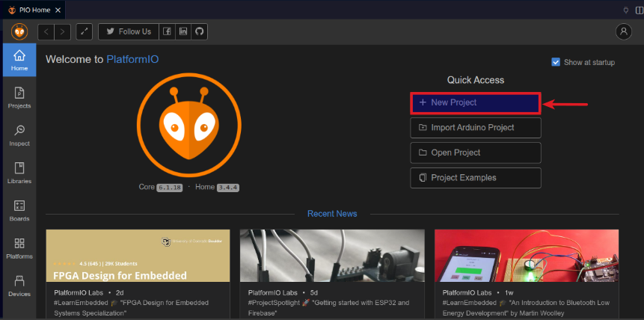
Task: Open the user account profile icon
Action: [623, 31]
